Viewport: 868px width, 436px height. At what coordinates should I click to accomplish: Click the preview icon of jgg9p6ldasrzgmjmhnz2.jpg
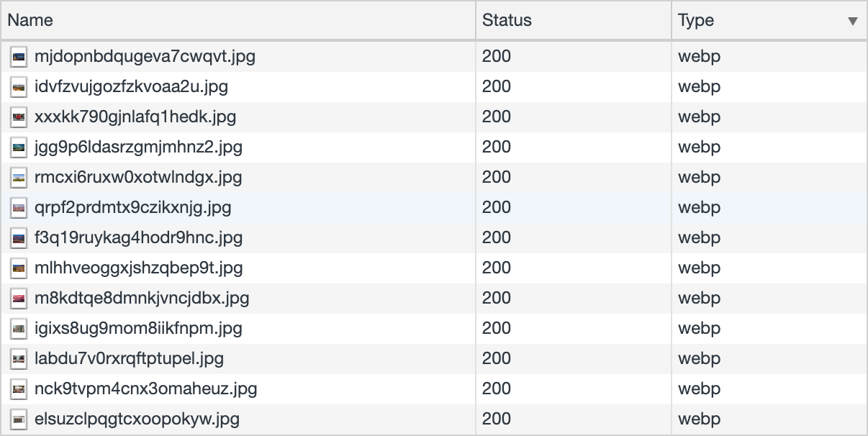click(19, 147)
